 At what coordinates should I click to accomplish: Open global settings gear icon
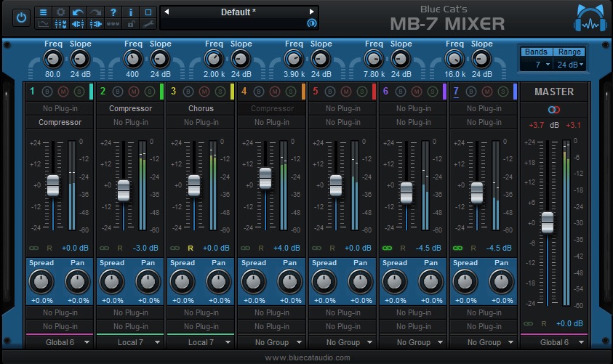60,12
